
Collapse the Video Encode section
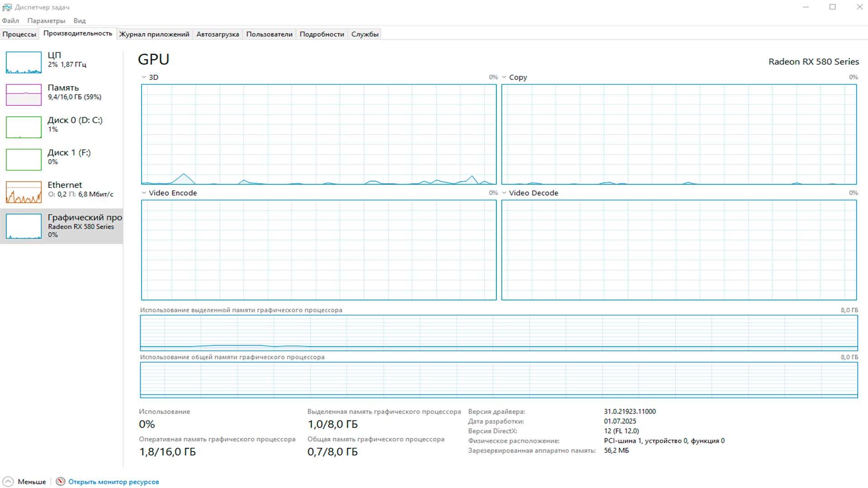(x=144, y=192)
